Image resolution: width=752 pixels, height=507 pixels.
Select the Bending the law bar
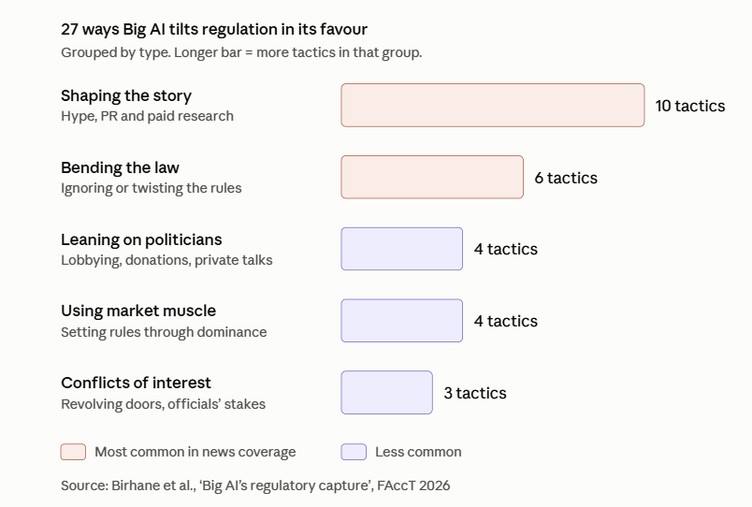(432, 177)
